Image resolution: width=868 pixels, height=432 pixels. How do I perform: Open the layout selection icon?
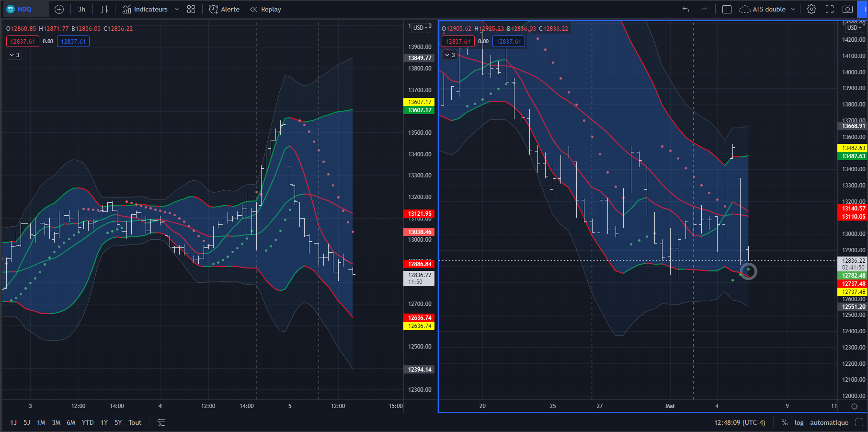click(727, 9)
